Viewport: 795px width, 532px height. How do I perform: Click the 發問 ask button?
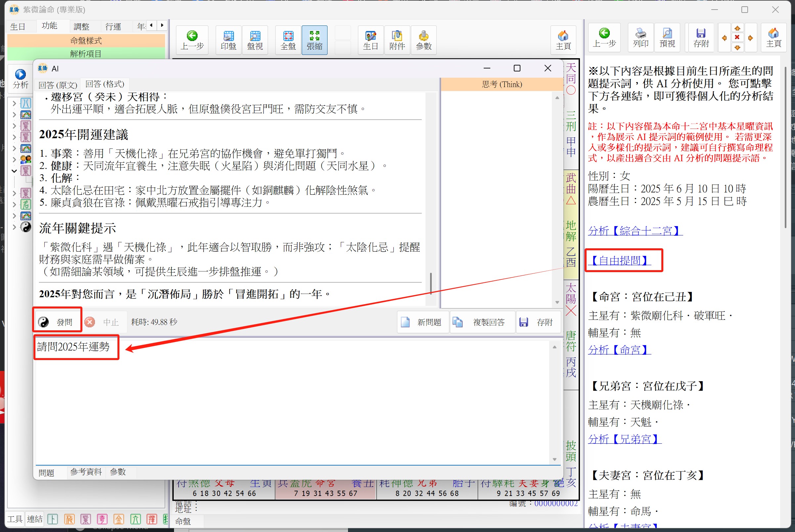(57, 322)
